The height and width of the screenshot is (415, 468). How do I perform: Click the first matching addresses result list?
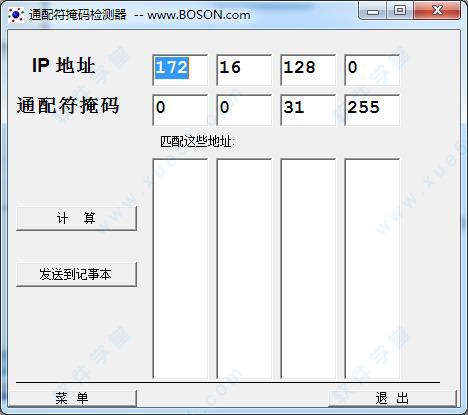[180, 269]
